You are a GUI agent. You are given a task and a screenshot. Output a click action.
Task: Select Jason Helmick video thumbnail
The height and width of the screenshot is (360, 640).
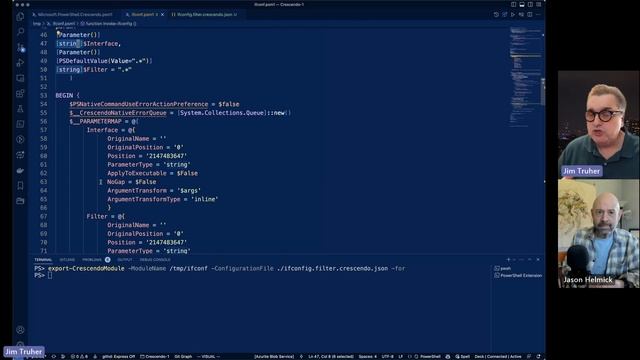(x=598, y=233)
